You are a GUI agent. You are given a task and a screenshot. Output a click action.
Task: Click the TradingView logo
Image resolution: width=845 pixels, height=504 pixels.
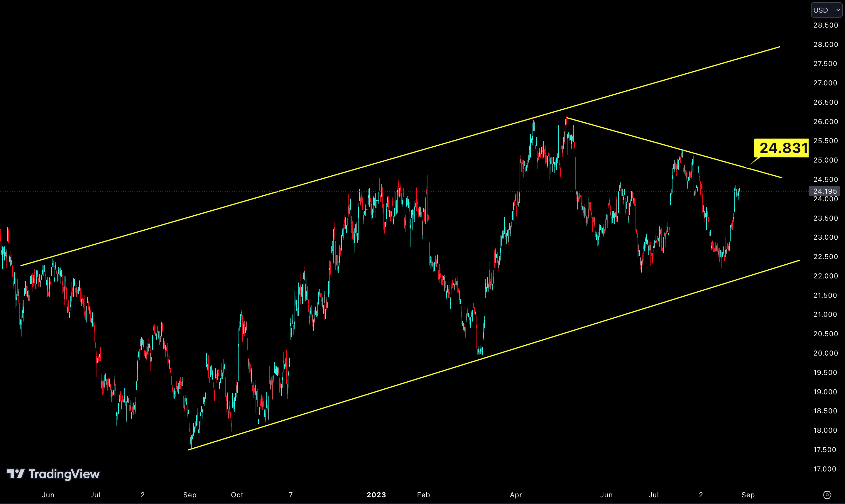[53, 474]
